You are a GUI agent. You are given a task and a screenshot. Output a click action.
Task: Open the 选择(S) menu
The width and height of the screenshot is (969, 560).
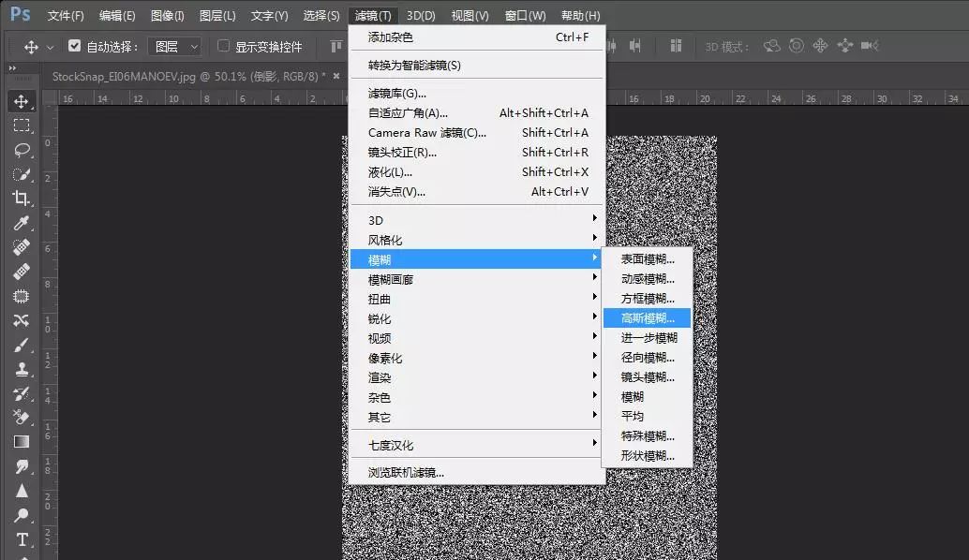[x=321, y=15]
